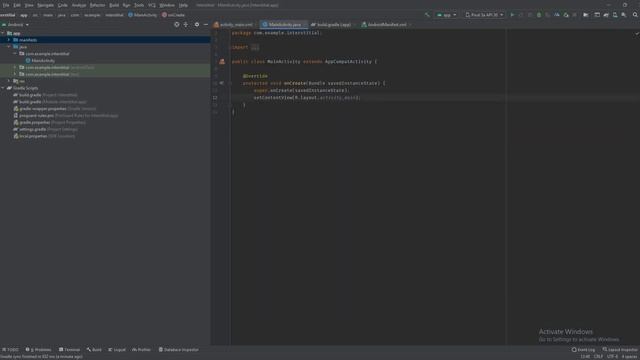The width and height of the screenshot is (640, 360).
Task: Open the Profiler tool window
Action: tap(141, 350)
